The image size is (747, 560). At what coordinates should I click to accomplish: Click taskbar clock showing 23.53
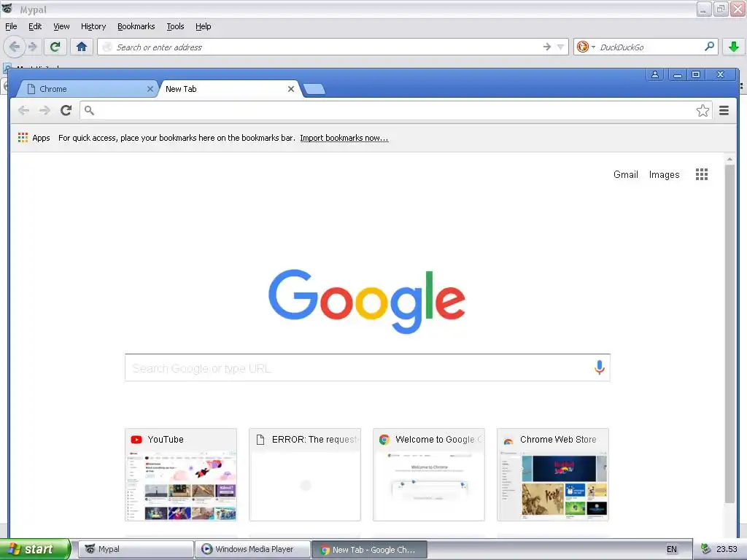[727, 549]
